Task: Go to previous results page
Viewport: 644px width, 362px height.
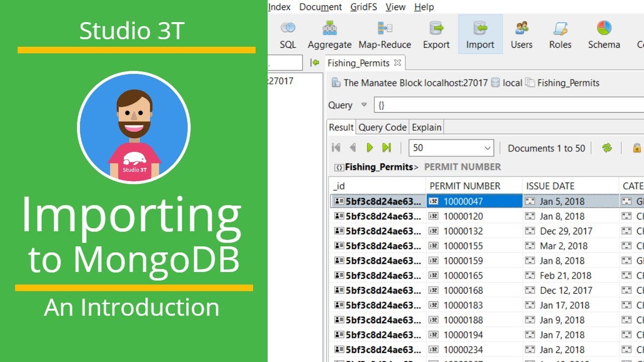Action: (x=353, y=148)
